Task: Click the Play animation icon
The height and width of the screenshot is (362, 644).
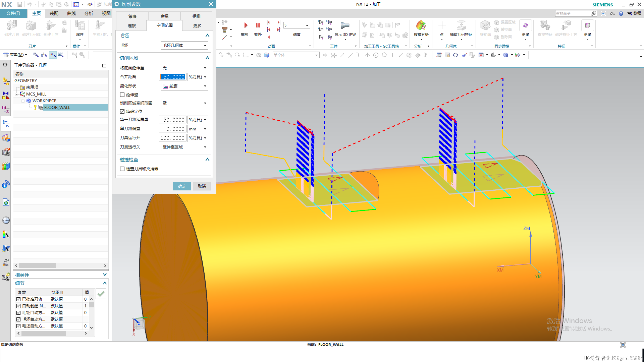Action: [x=246, y=25]
